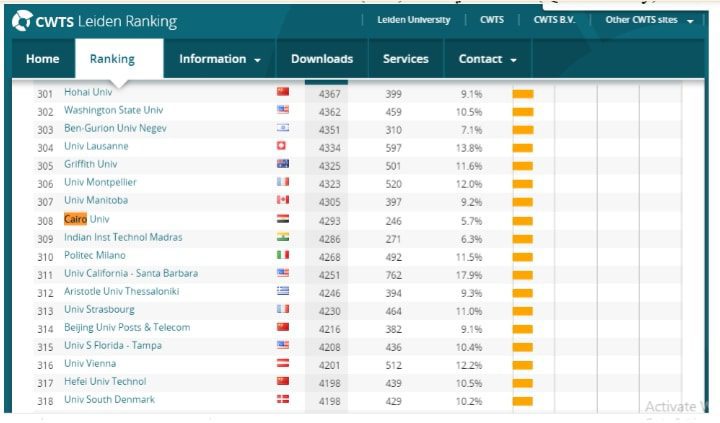Click value 271 in Indian Inst Technol row
This screenshot has height=423, width=720.
(394, 239)
